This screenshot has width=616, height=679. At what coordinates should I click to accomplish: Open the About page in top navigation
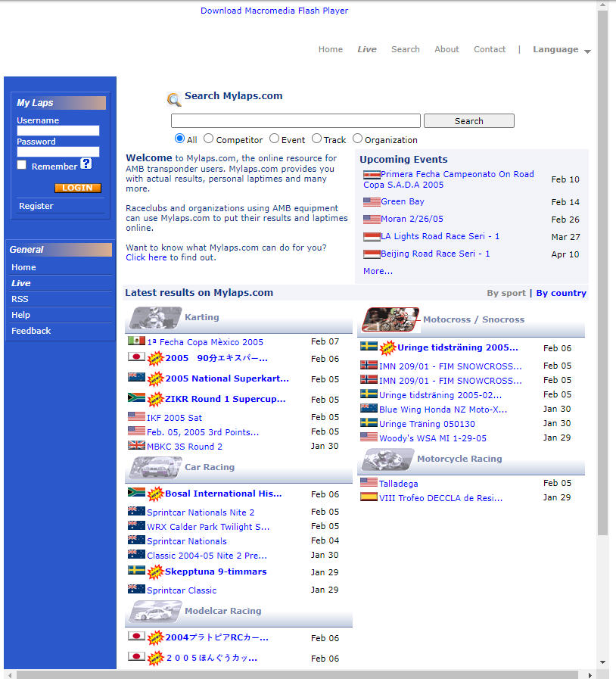pyautogui.click(x=446, y=50)
